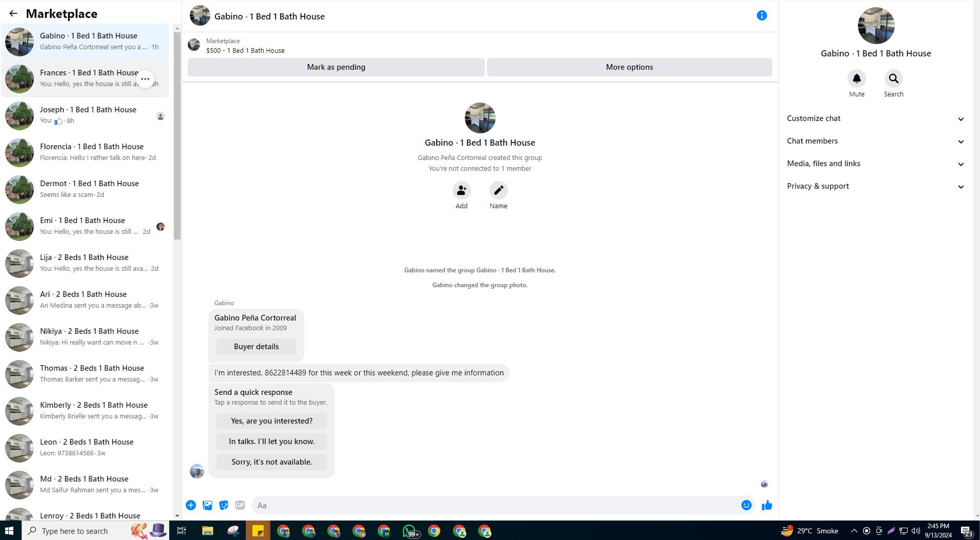Screen dimensions: 980x540
Task: Open File Explorer from taskbar
Action: 207,531
